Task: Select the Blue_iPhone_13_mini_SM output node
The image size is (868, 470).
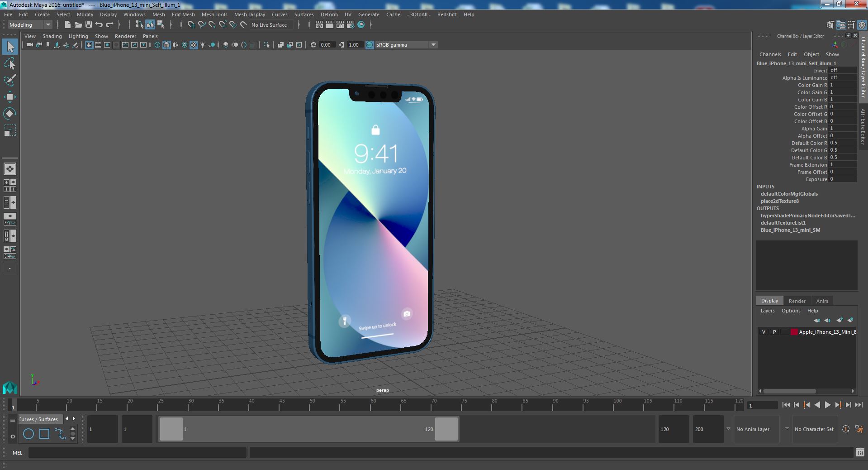Action: (x=790, y=230)
